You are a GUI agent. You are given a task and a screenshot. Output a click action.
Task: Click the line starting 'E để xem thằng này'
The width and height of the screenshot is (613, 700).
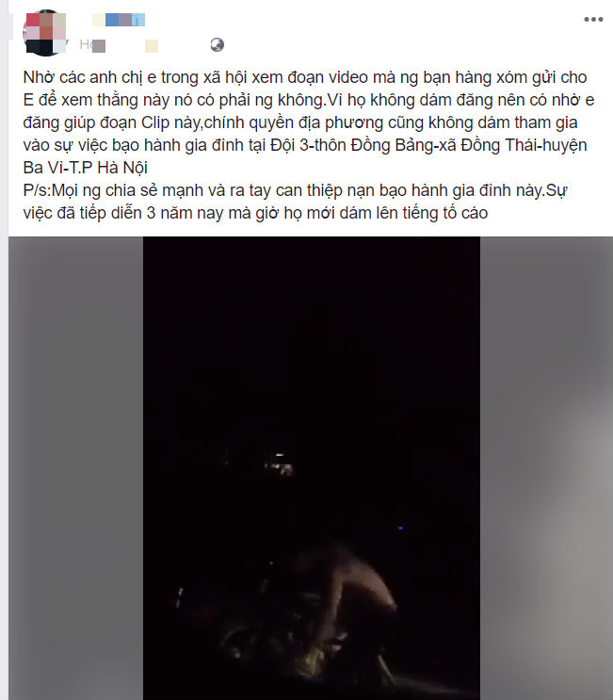pyautogui.click(x=309, y=100)
